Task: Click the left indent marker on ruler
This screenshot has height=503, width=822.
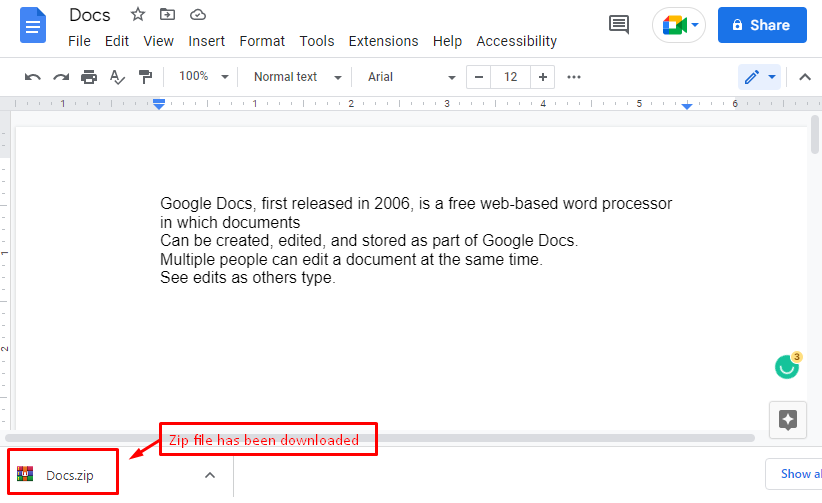Action: click(159, 104)
